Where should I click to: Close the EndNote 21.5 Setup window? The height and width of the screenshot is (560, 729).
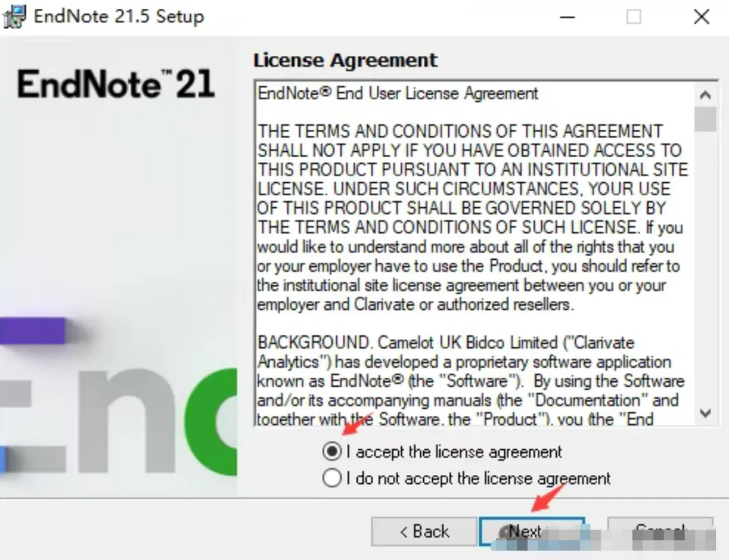point(701,17)
